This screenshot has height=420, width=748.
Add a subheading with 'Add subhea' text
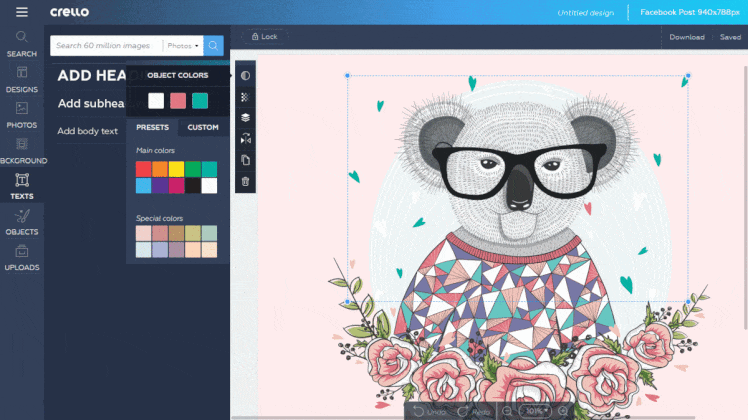tap(91, 104)
